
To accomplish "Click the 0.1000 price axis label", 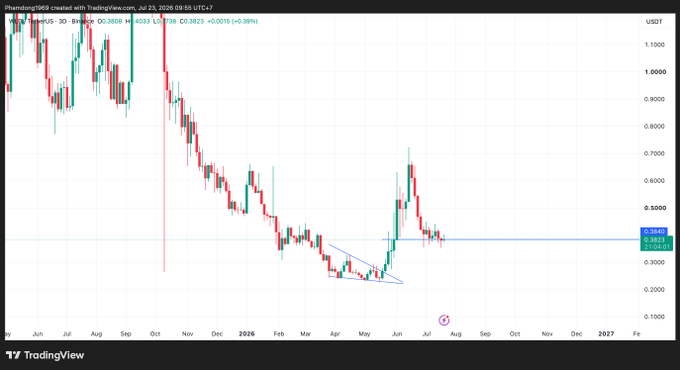I will coord(654,317).
